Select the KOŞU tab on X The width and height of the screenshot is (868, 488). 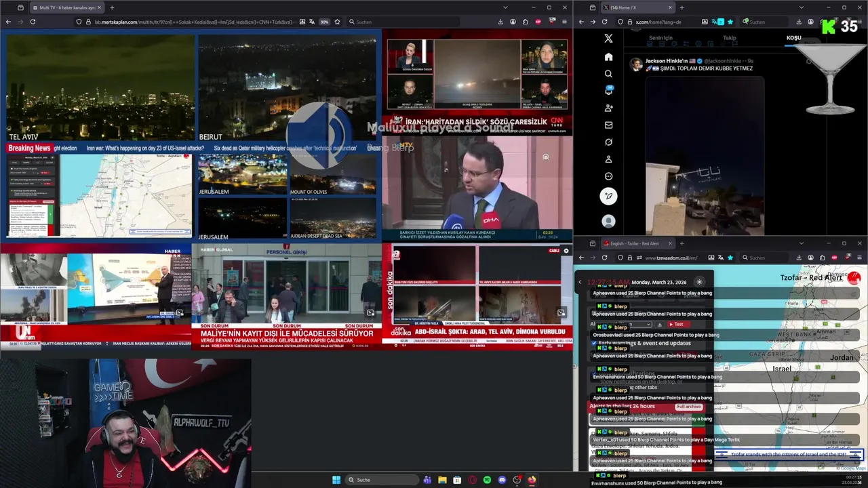(x=793, y=38)
